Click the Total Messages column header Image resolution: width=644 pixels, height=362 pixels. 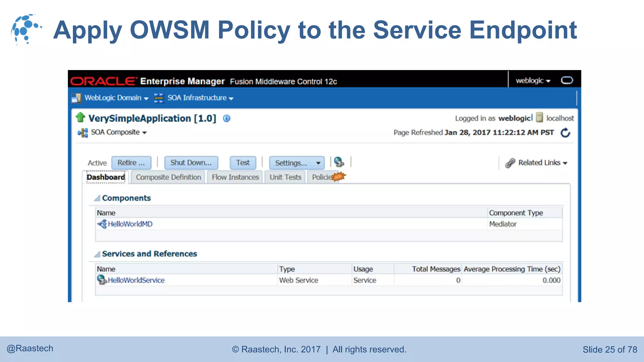[x=428, y=269]
